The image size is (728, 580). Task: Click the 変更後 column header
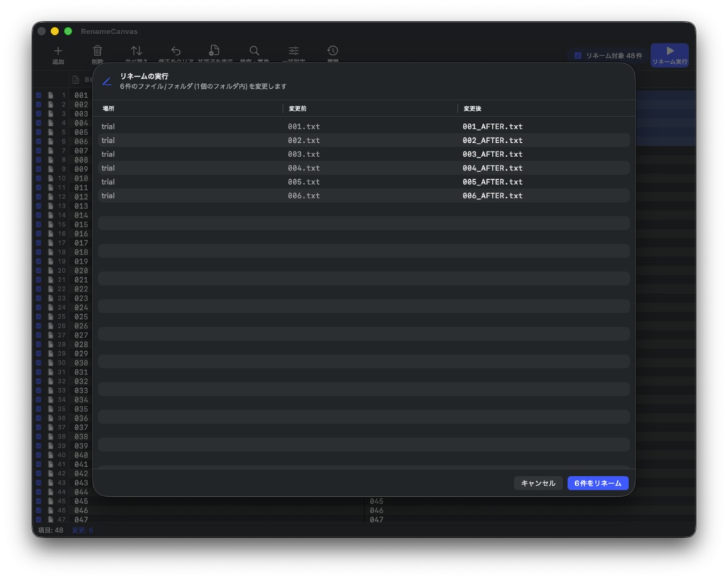coord(472,109)
